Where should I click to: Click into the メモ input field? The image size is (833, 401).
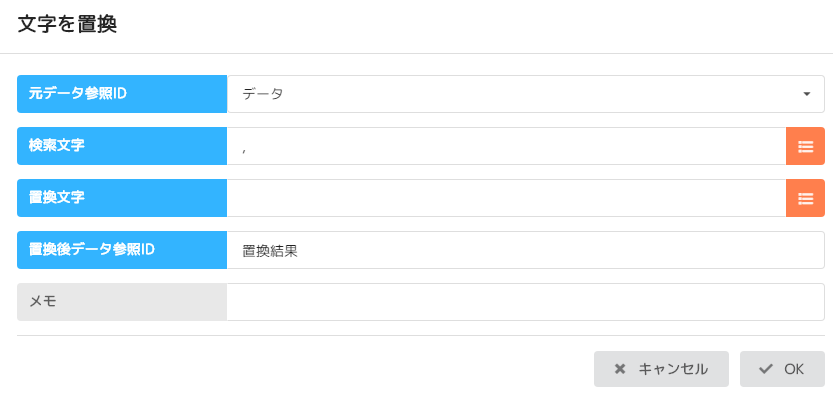coord(525,302)
